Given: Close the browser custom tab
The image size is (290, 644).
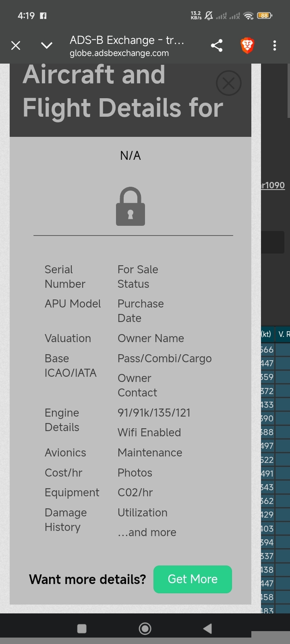Looking at the screenshot, I should 16,45.
